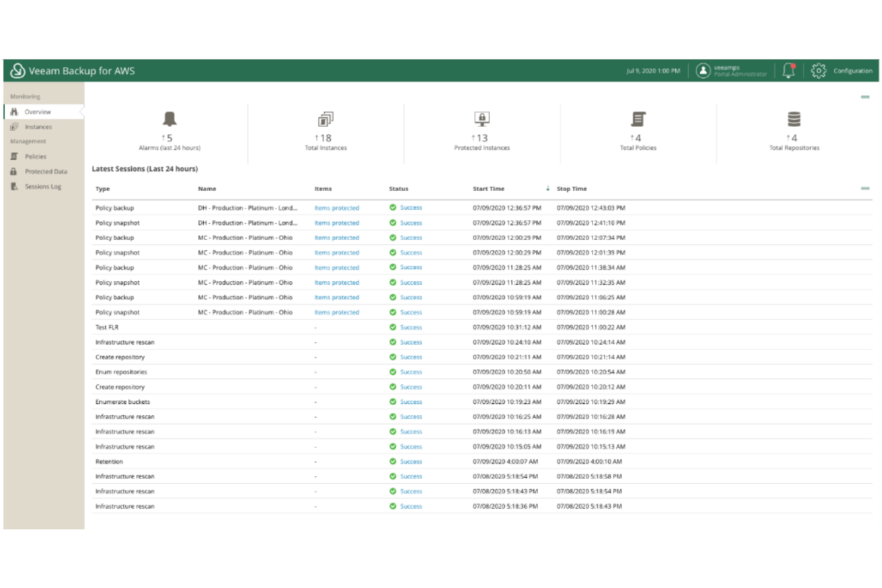Click the Success link on Test FLR row
This screenshot has width=882, height=588.
click(410, 327)
